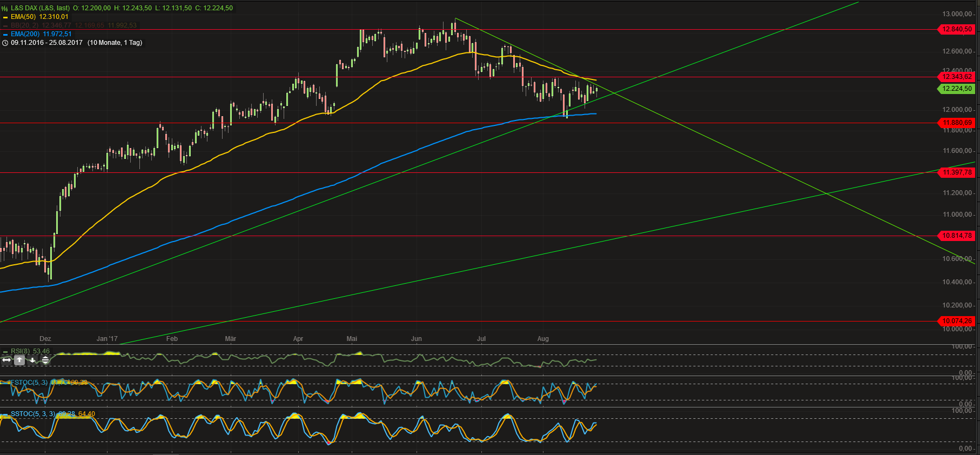Select the green 12.224,50 current price tag

click(x=956, y=89)
